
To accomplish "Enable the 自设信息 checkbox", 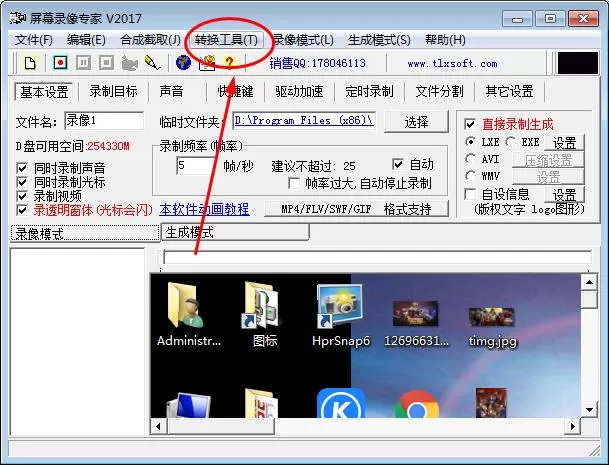I will tap(470, 194).
